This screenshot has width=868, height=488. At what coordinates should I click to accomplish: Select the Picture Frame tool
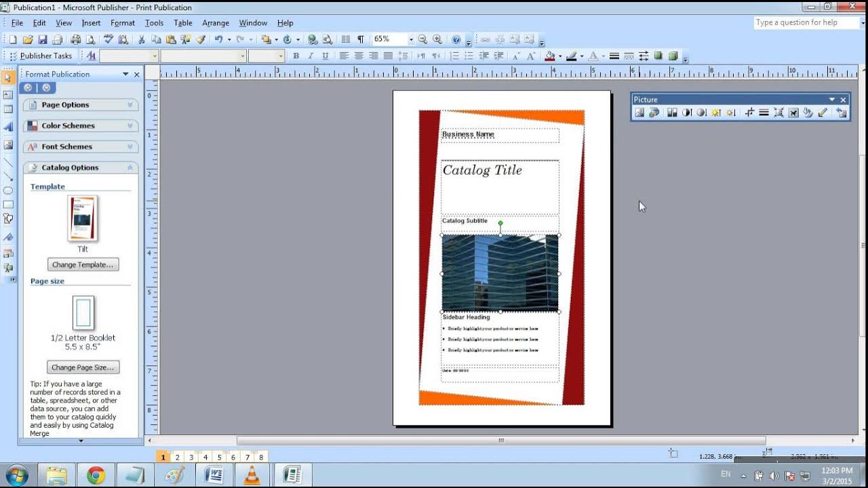tap(8, 144)
